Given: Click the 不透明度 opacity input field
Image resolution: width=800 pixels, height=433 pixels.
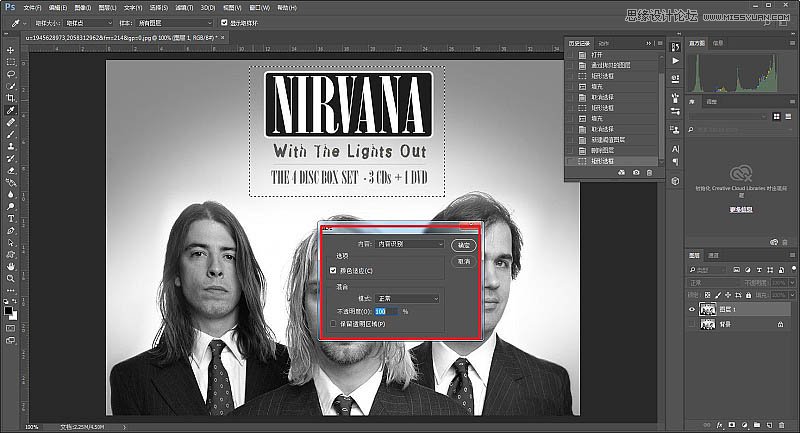Looking at the screenshot, I should [386, 311].
